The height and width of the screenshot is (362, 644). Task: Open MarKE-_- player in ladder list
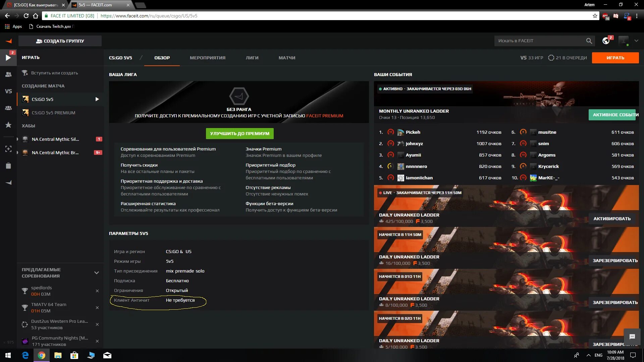click(549, 178)
